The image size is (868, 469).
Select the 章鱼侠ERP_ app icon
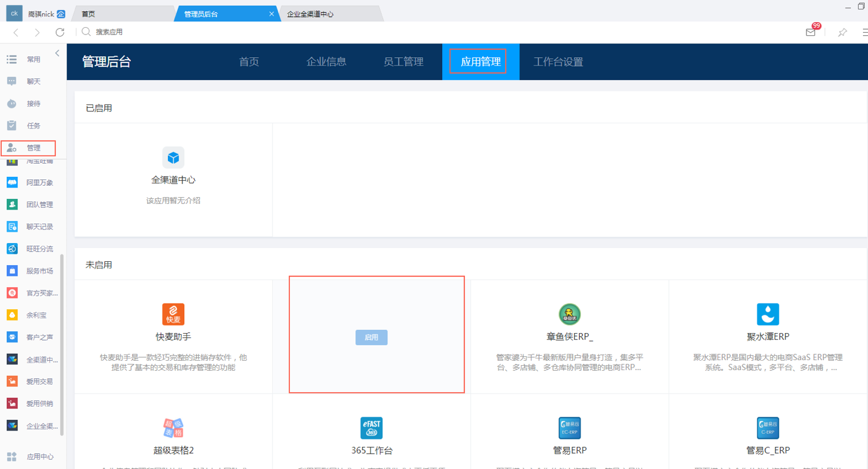(570, 314)
